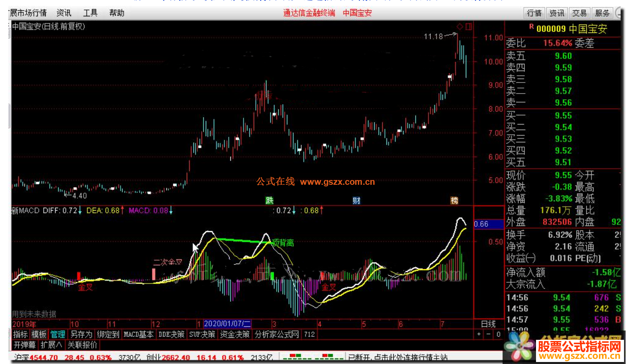The width and height of the screenshot is (626, 364).
Task: Click the DIFF down-arrow in the MACD header
Action: (x=80, y=211)
